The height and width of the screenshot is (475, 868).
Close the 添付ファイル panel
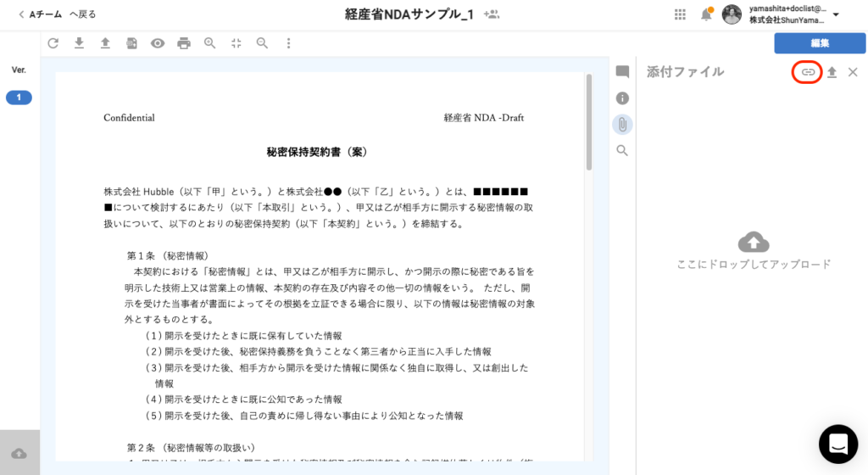pyautogui.click(x=853, y=72)
